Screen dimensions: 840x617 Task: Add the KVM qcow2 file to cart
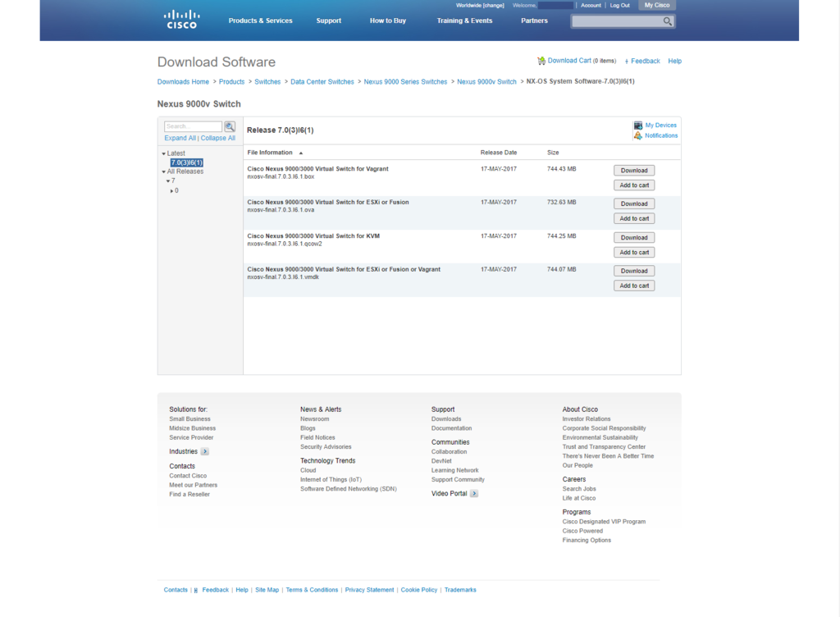(x=634, y=252)
